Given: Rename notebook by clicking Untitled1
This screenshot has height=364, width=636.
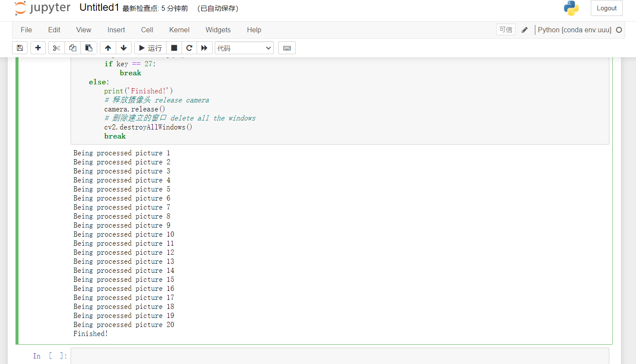Looking at the screenshot, I should coord(99,7).
